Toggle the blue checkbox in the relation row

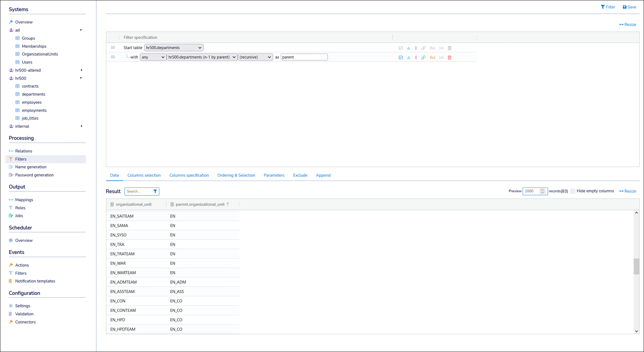click(401, 58)
